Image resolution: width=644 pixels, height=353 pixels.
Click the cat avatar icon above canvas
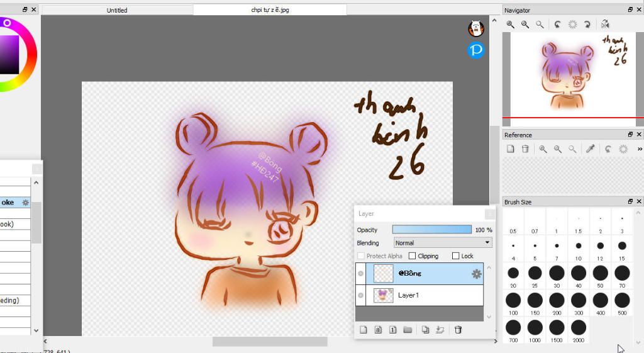(x=476, y=28)
